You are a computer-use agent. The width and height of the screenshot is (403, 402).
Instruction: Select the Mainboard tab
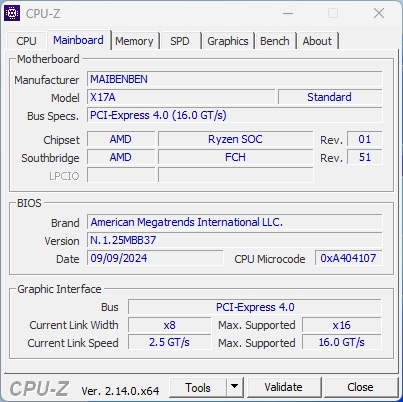tap(78, 40)
